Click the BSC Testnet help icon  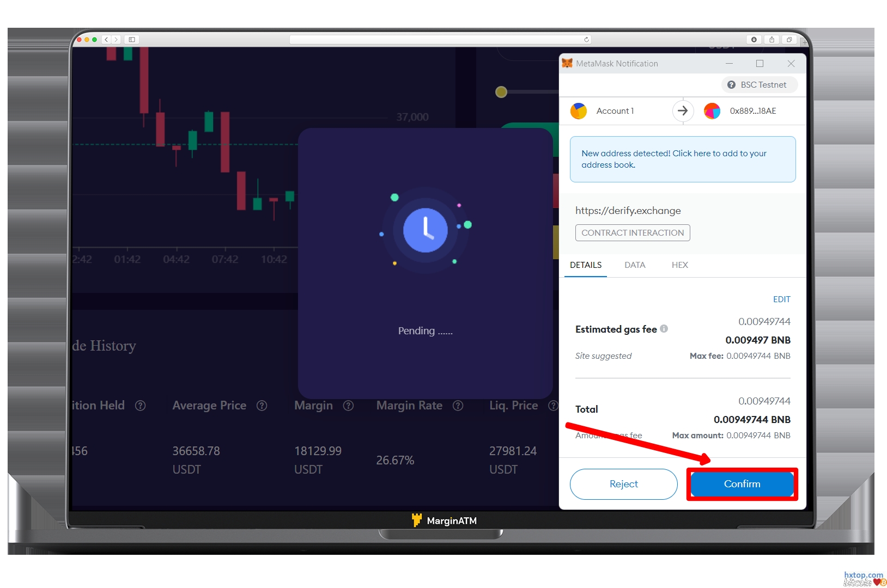tap(731, 85)
